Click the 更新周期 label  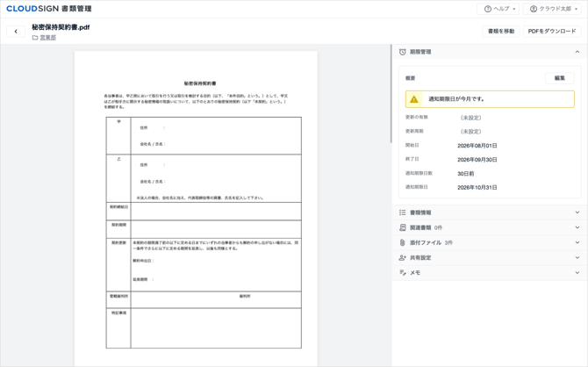click(414, 131)
